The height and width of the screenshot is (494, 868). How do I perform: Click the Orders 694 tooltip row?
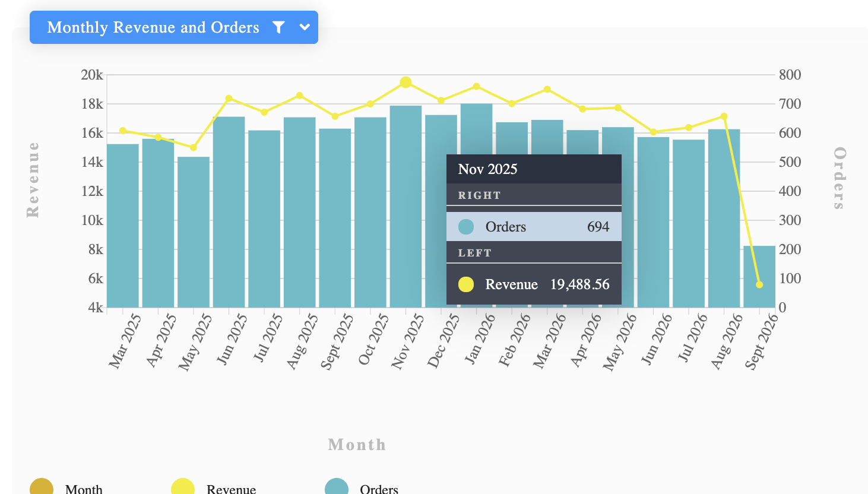[534, 227]
